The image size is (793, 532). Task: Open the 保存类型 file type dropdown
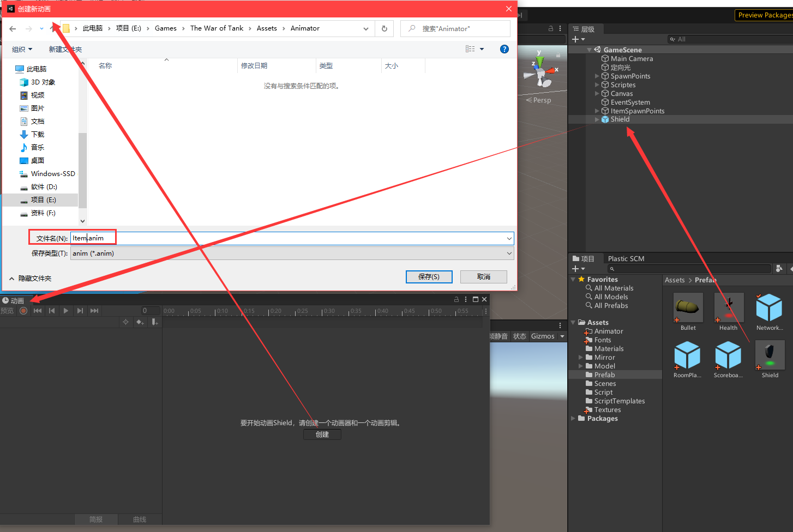[x=509, y=253]
